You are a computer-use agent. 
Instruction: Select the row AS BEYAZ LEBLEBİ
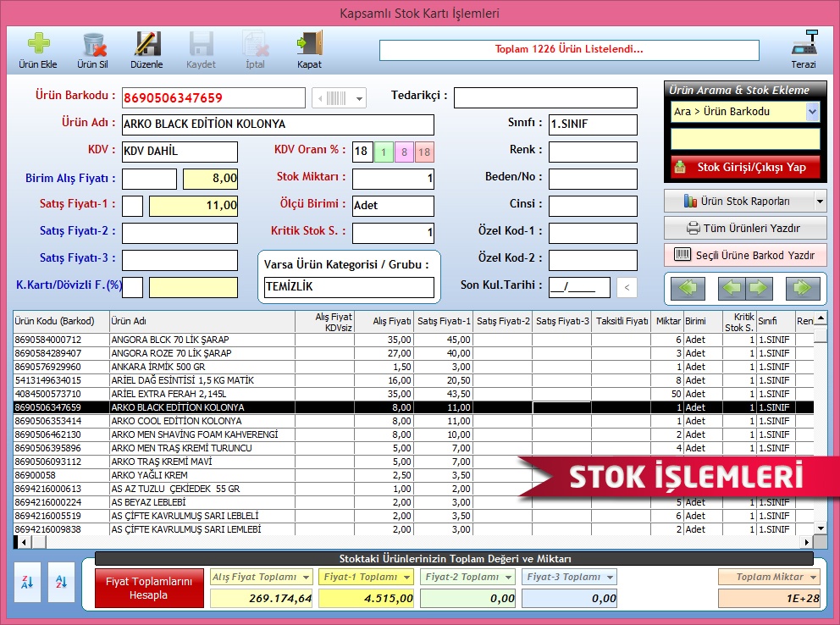pos(413,502)
